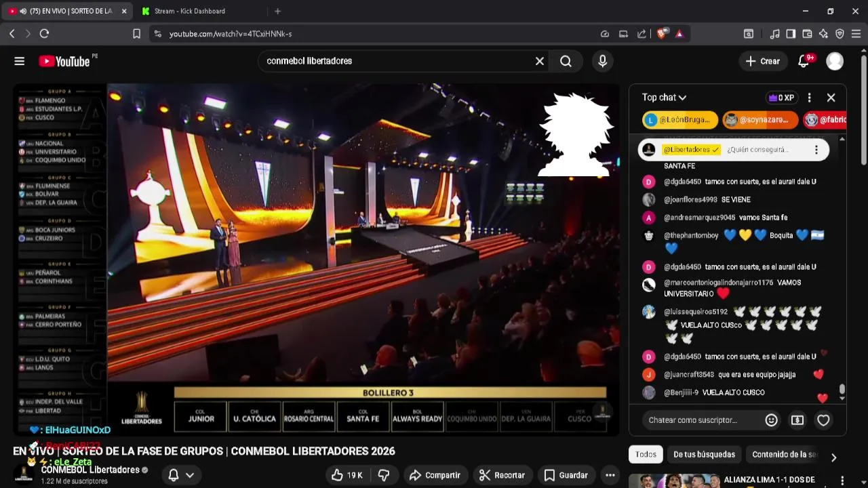Go to YouTube home via logo
This screenshot has height=488, width=868.
coord(64,61)
